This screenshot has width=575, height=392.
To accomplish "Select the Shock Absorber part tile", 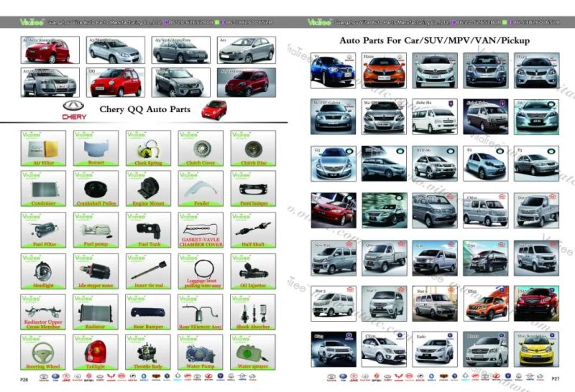I will (253, 312).
